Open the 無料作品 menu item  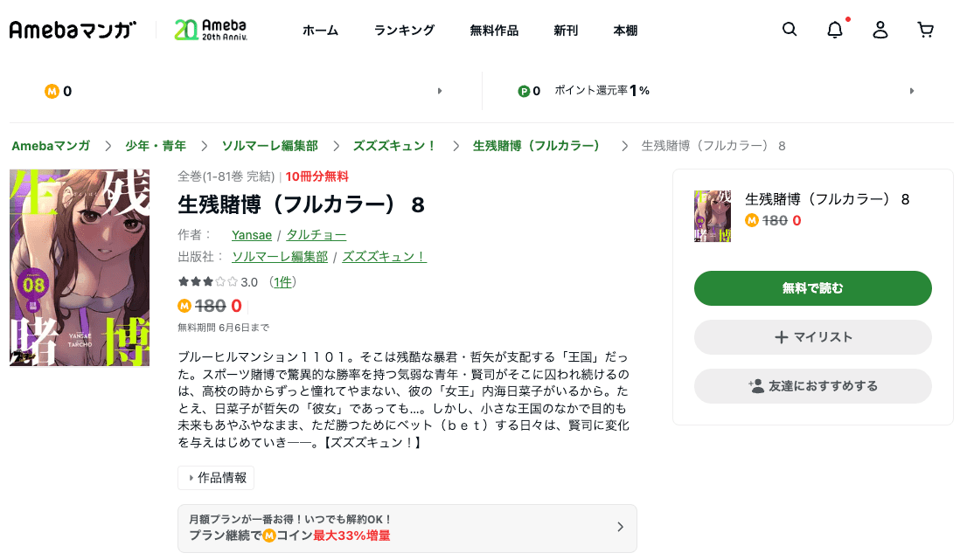494,31
